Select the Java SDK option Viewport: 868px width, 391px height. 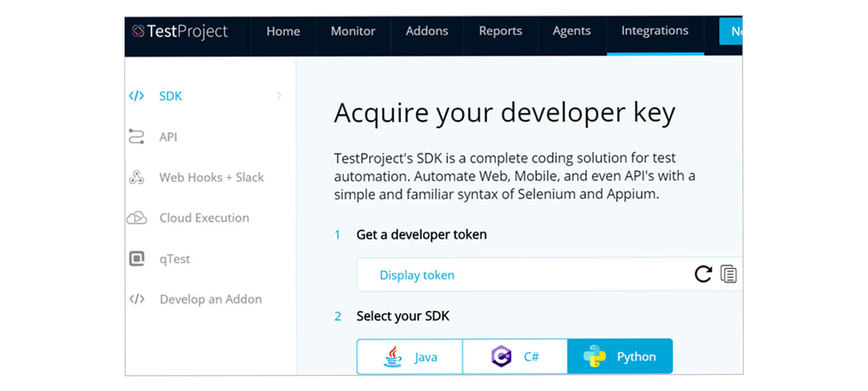pos(410,356)
